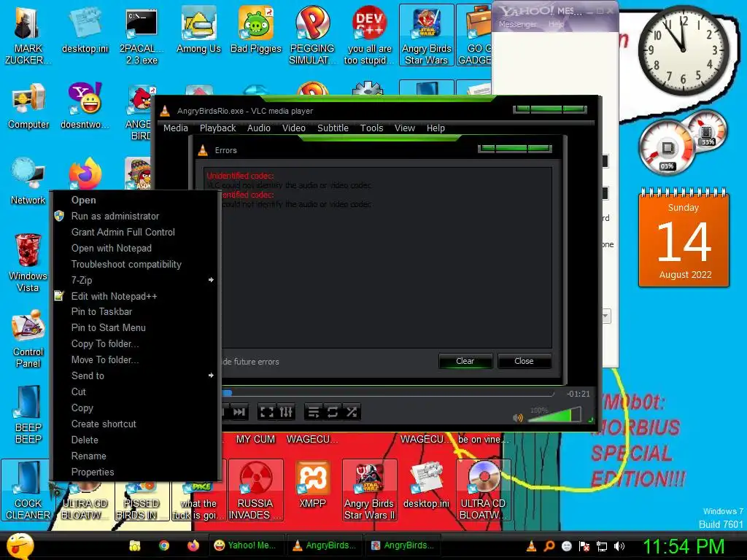Expand the 7-Zip submenu

click(x=135, y=280)
